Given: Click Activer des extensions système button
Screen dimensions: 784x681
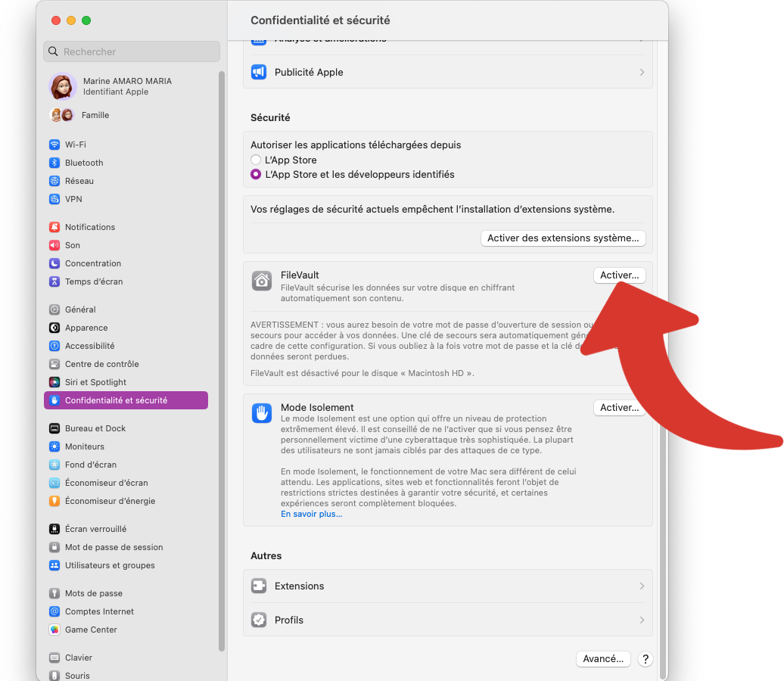Looking at the screenshot, I should coord(563,238).
